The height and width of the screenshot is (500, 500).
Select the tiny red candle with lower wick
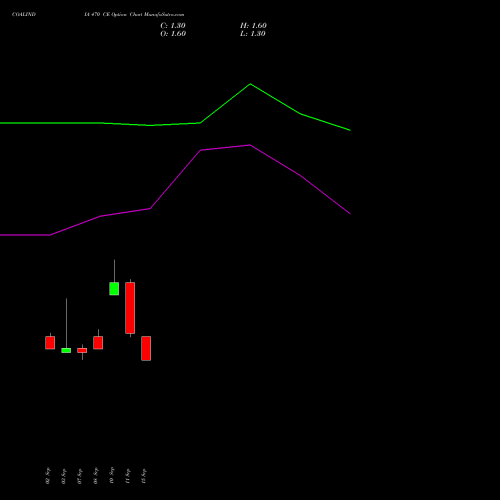[82, 350]
